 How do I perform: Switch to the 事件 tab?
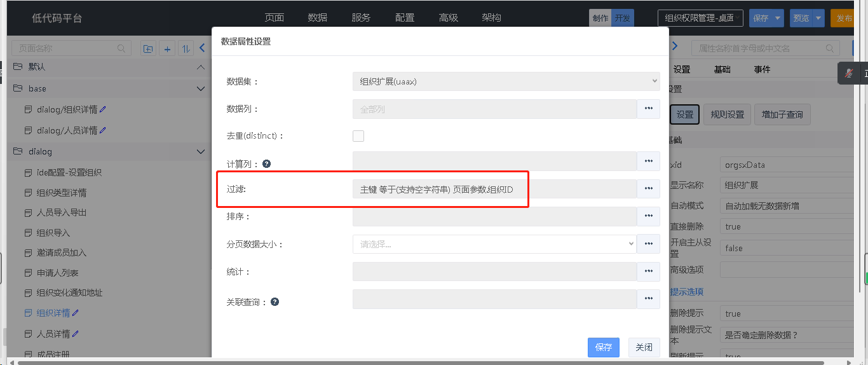pos(762,69)
